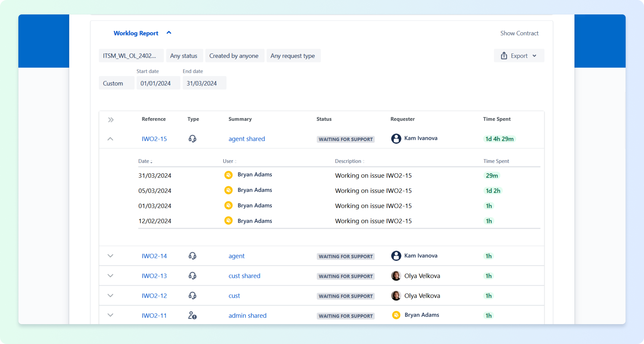Expand the IWO2-12 row
This screenshot has width=644, height=344.
[110, 296]
